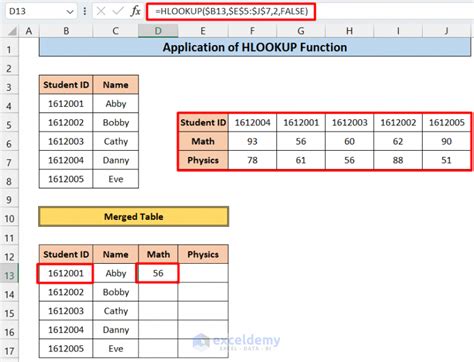The width and height of the screenshot is (474, 362).
Task: Select 'Eve' in the top name table
Action: tap(116, 179)
